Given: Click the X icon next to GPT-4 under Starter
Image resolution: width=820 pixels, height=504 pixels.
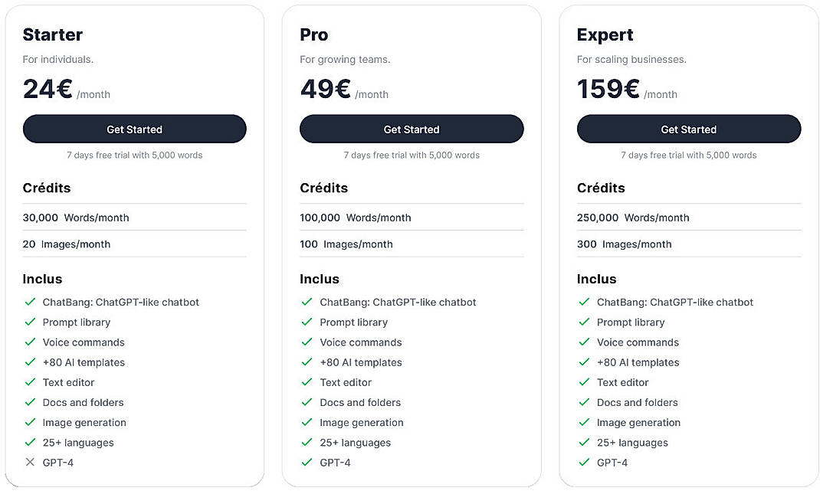Looking at the screenshot, I should [x=30, y=463].
